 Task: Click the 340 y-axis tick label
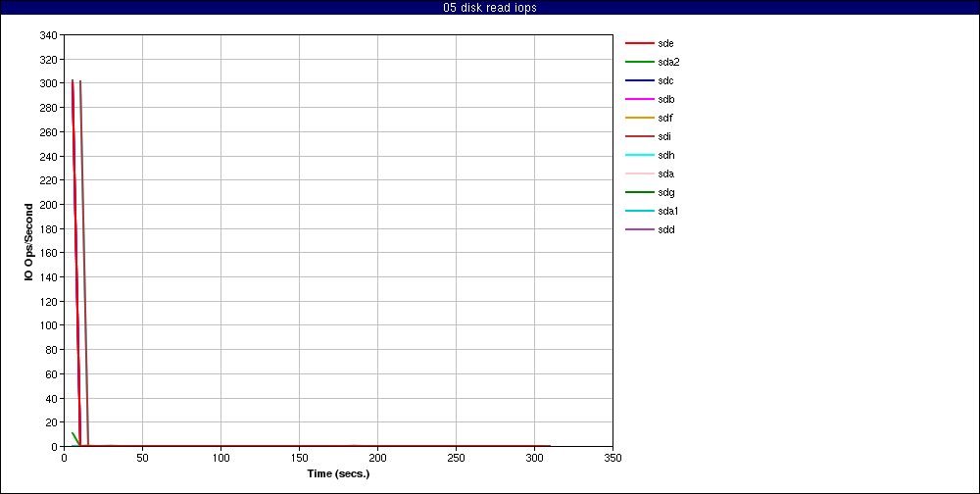point(49,35)
